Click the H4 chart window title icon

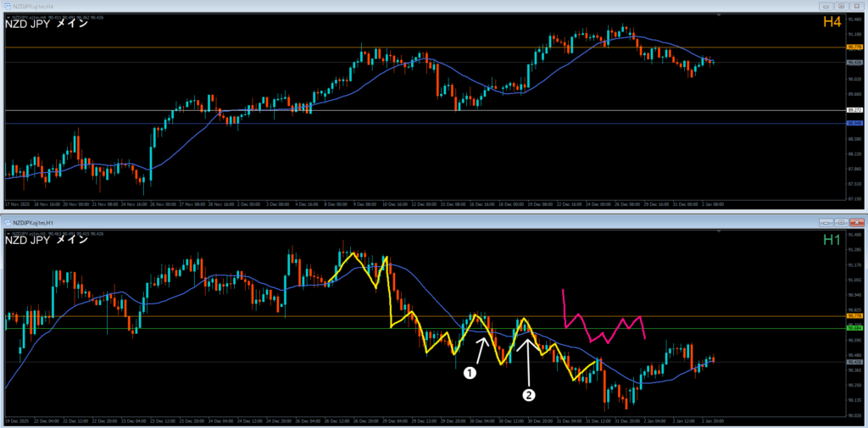(8, 6)
